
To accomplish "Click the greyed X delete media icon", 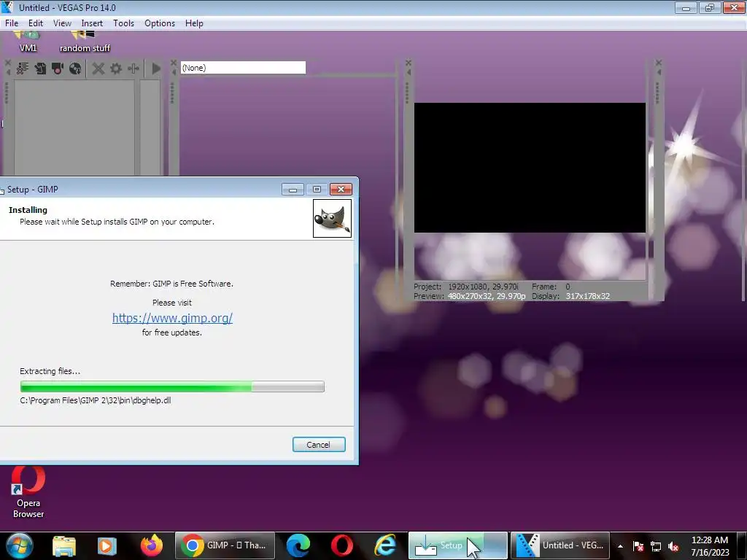I will pos(98,69).
